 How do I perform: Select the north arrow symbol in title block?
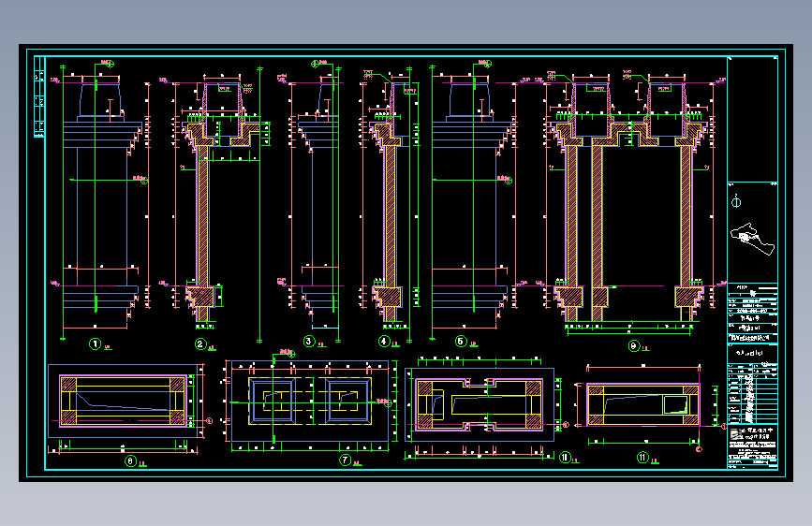click(736, 201)
